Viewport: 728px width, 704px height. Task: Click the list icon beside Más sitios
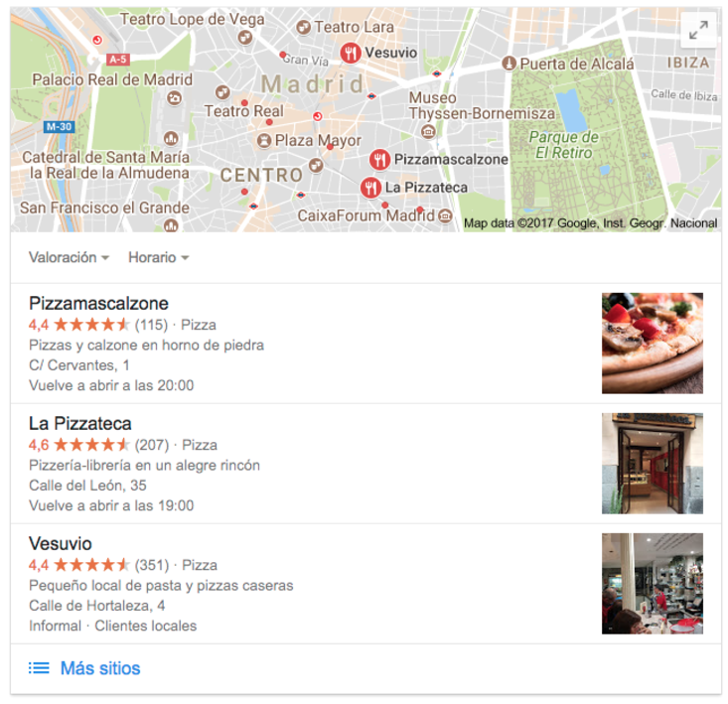point(39,668)
